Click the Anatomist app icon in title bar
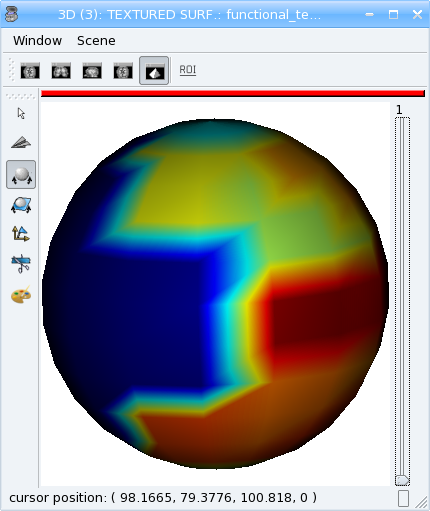430x511 pixels. click(x=12, y=14)
